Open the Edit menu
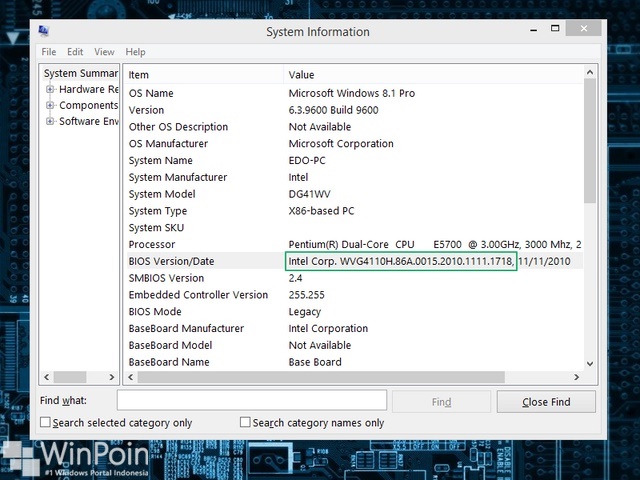Viewport: 640px width, 480px height. coord(75,52)
